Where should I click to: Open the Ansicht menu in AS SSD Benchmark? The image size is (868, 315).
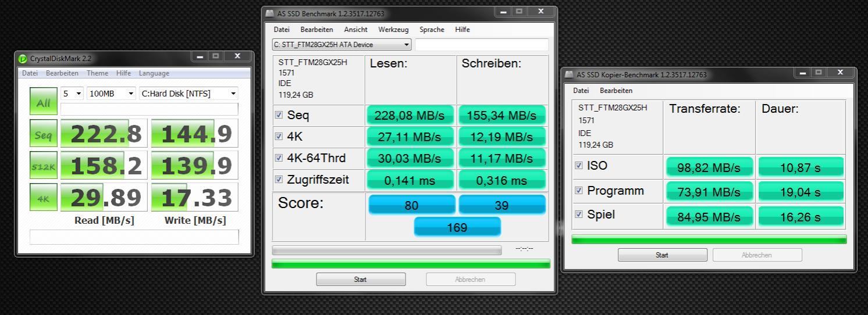[x=355, y=30]
